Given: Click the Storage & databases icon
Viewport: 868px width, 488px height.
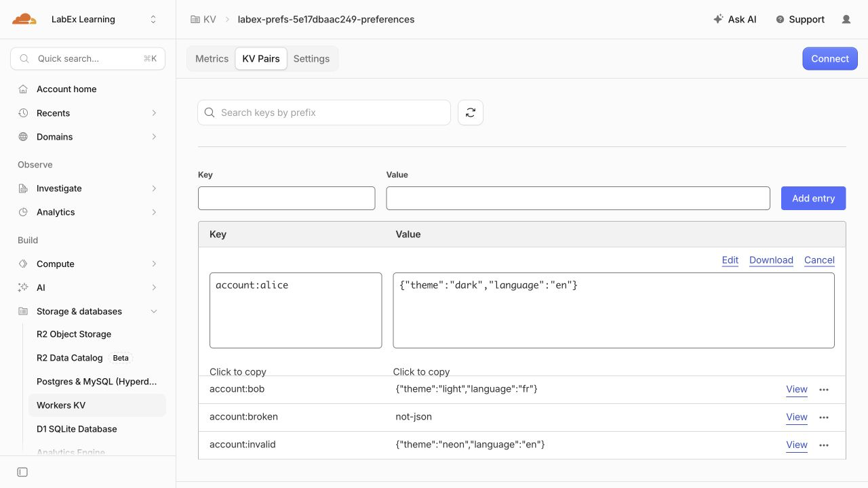Looking at the screenshot, I should click(x=23, y=312).
